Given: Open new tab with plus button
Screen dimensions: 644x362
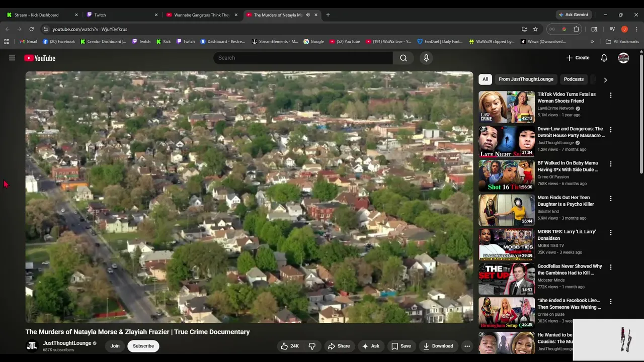Looking at the screenshot, I should [328, 15].
